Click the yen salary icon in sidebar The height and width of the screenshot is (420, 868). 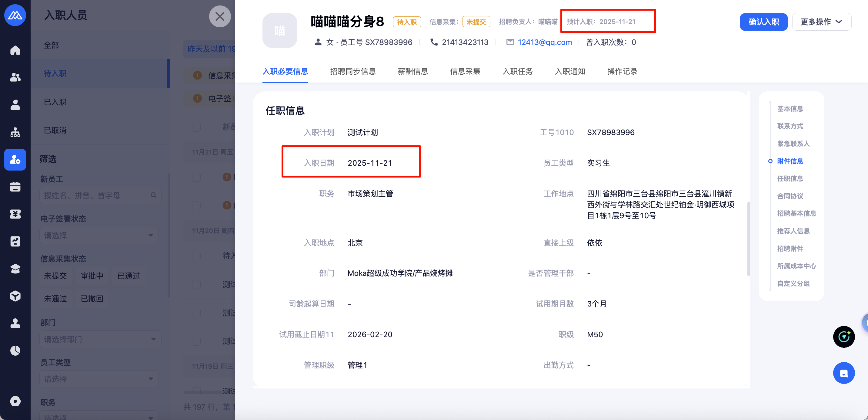tap(15, 214)
